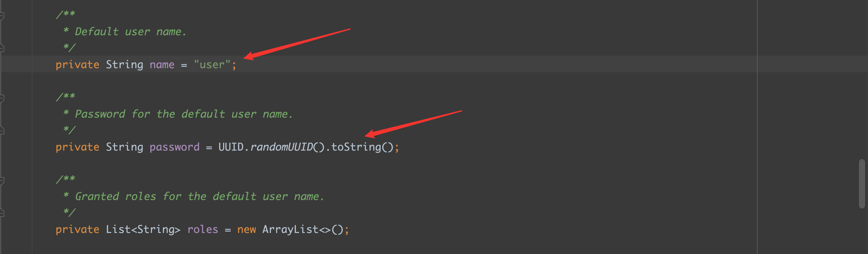
Task: Click the UUID class reference
Action: pos(231,147)
